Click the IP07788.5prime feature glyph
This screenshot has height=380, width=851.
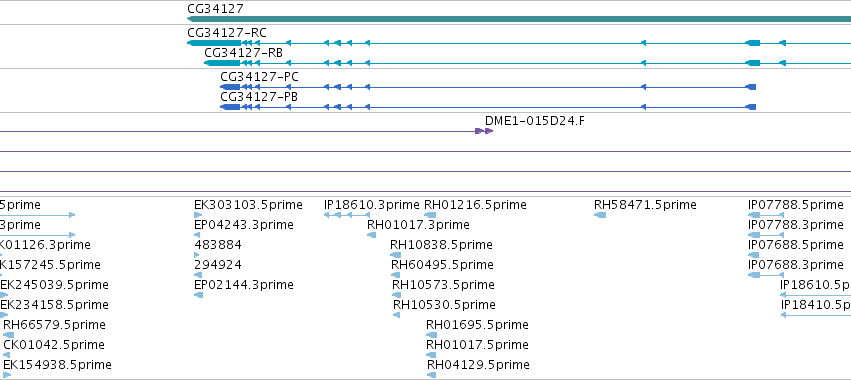(x=766, y=215)
